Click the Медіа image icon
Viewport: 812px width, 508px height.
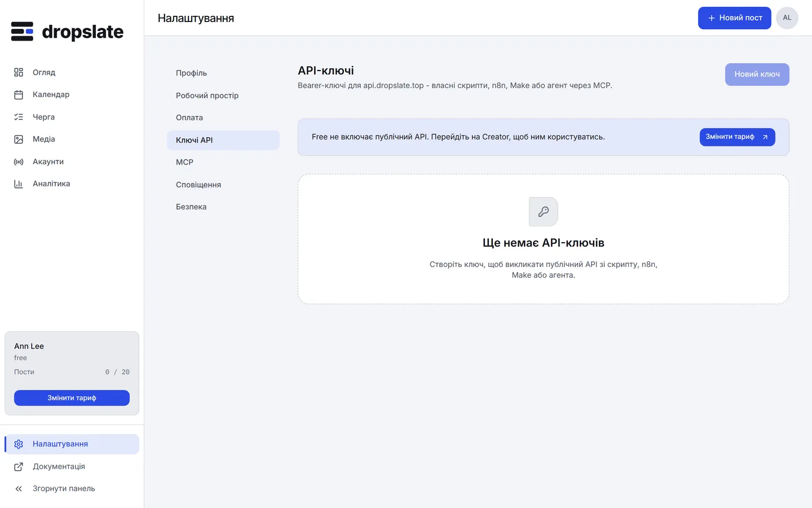point(19,139)
